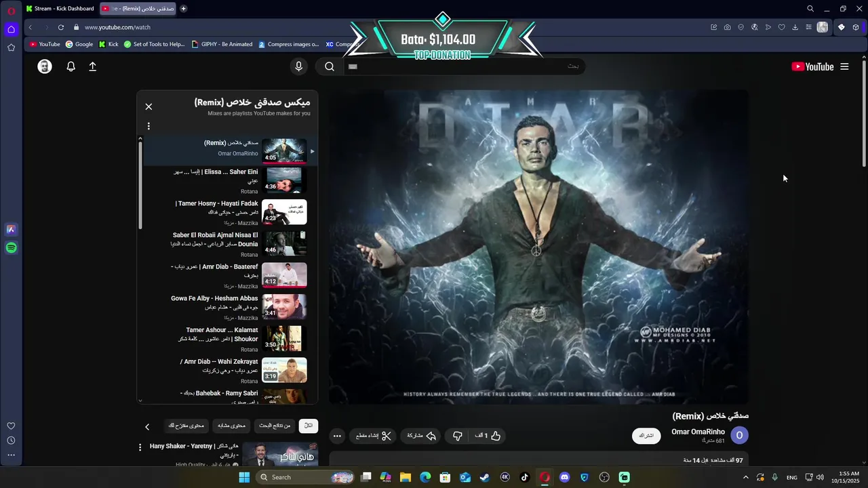Go to YouTube home via logo
Viewport: 868px width, 488px height.
pos(812,66)
